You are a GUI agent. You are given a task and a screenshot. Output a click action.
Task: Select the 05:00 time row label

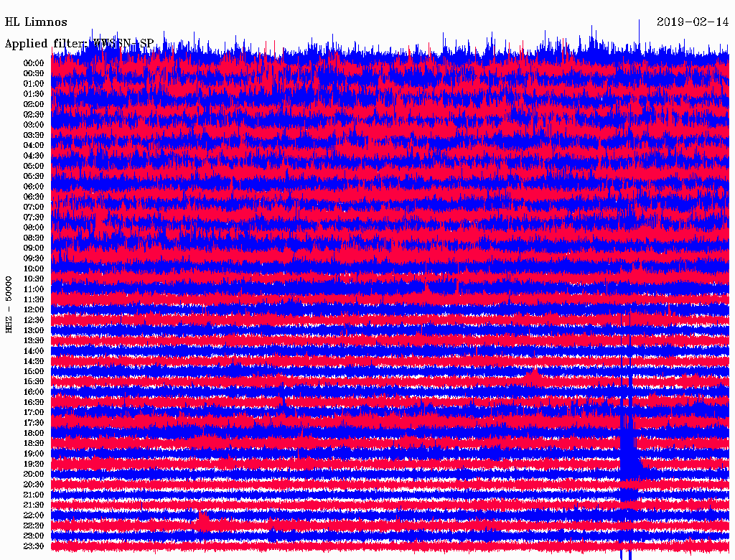click(34, 166)
